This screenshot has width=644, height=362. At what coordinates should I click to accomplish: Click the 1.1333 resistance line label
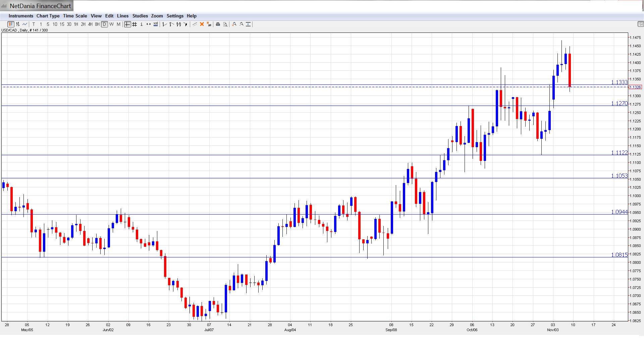click(x=619, y=82)
